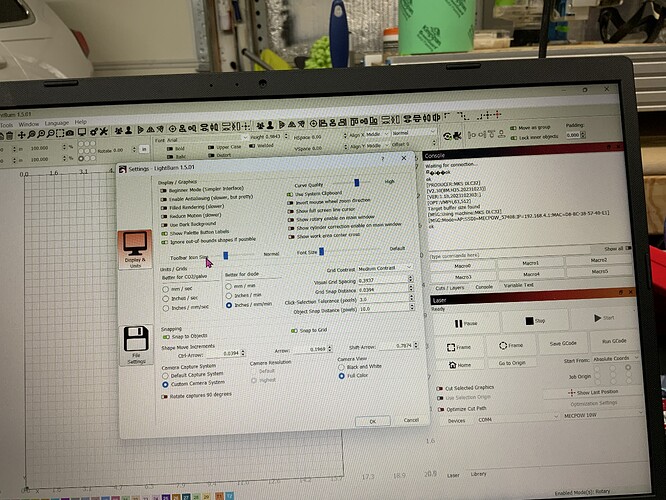Toggle Beginner Mode (Simpler Interface) switch
Image resolution: width=666 pixels, height=500 pixels.
(x=163, y=191)
